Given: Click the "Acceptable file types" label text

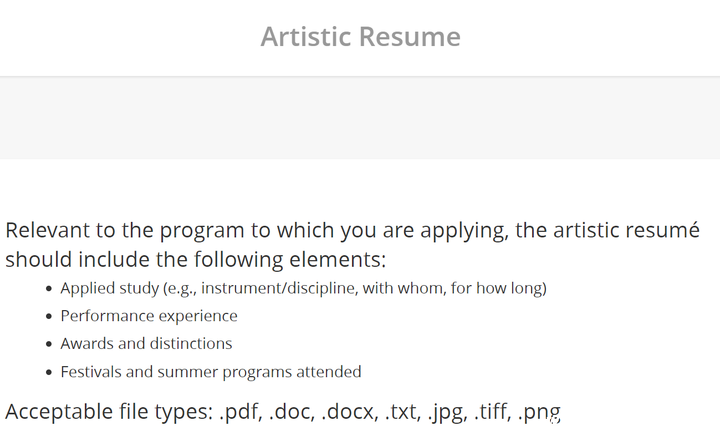Looking at the screenshot, I should 109,412.
